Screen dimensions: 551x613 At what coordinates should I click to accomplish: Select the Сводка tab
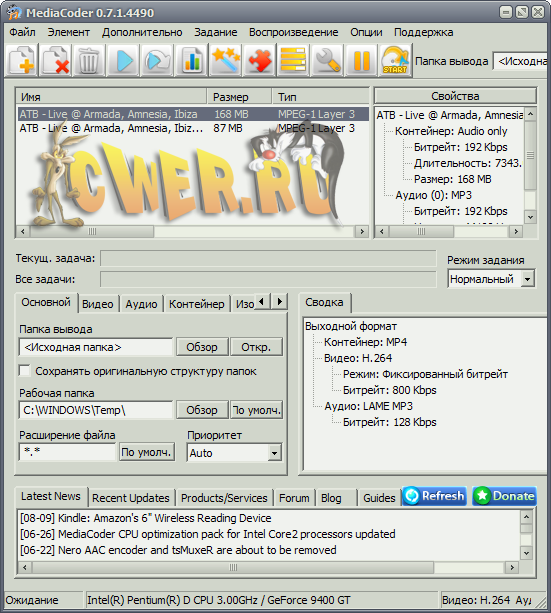[x=324, y=302]
